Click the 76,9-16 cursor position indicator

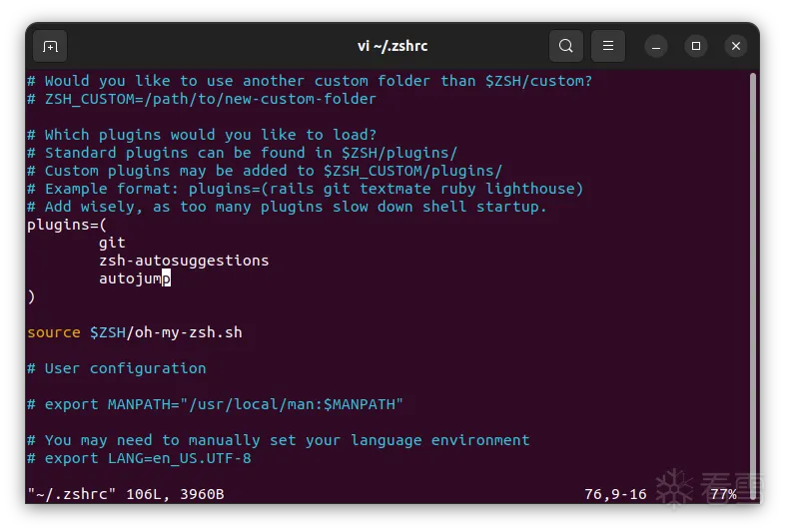pos(615,494)
